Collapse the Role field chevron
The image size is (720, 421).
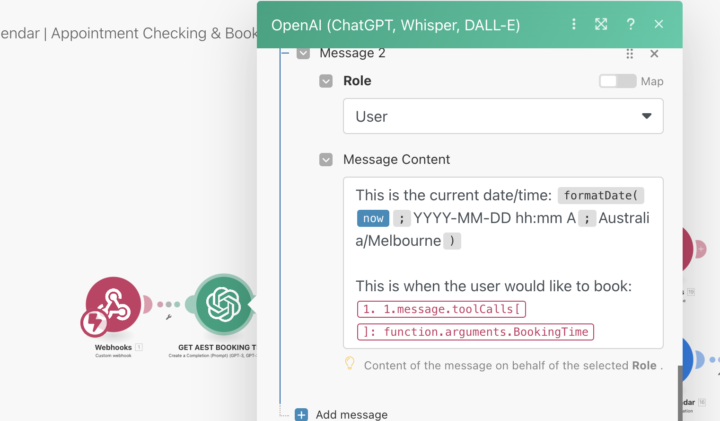pyautogui.click(x=326, y=81)
